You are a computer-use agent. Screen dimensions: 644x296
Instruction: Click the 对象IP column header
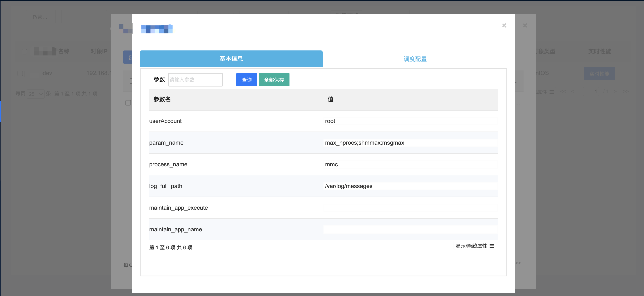(99, 51)
